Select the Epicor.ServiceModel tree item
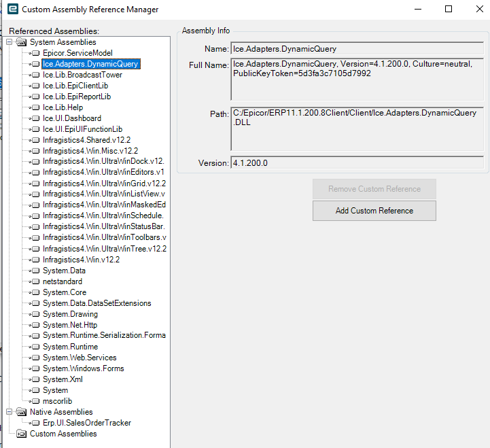This screenshot has width=490, height=448. [77, 53]
